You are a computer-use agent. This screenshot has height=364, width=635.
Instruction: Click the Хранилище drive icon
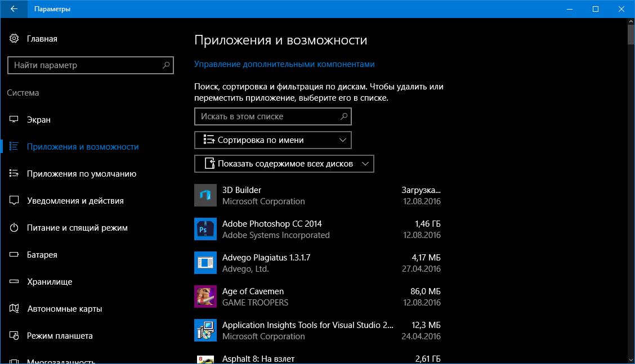[x=14, y=281]
